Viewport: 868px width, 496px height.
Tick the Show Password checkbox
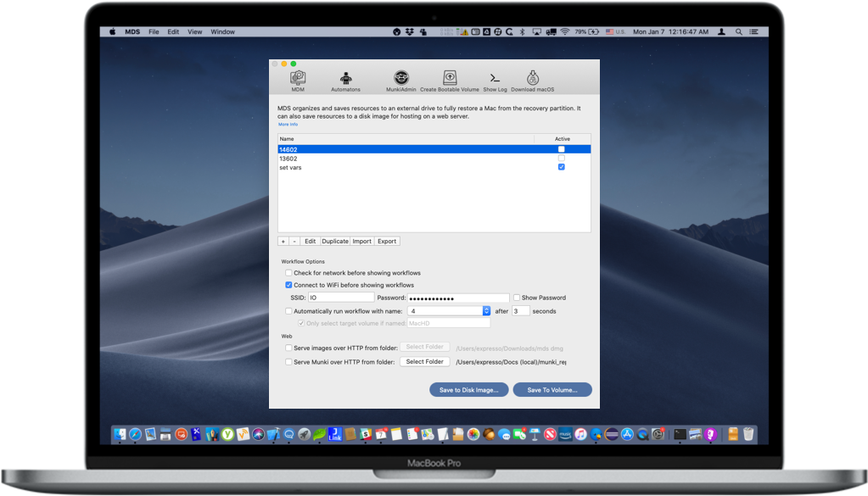[517, 298]
